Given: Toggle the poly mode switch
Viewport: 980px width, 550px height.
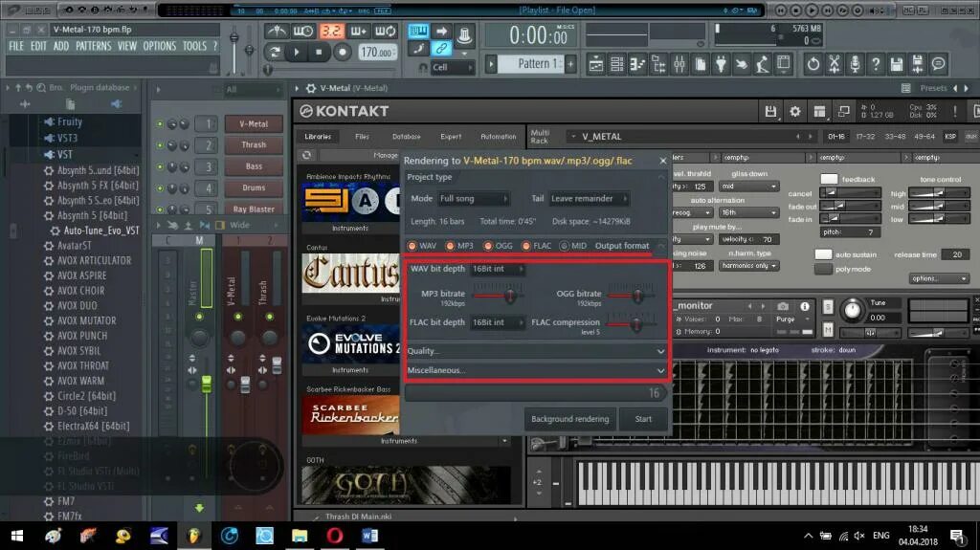Looking at the screenshot, I should (823, 270).
